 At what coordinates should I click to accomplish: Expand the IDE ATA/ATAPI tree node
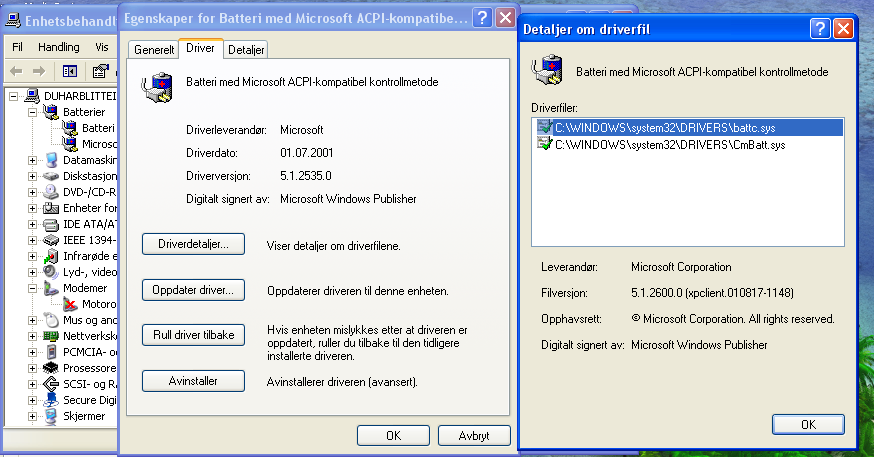pos(32,225)
